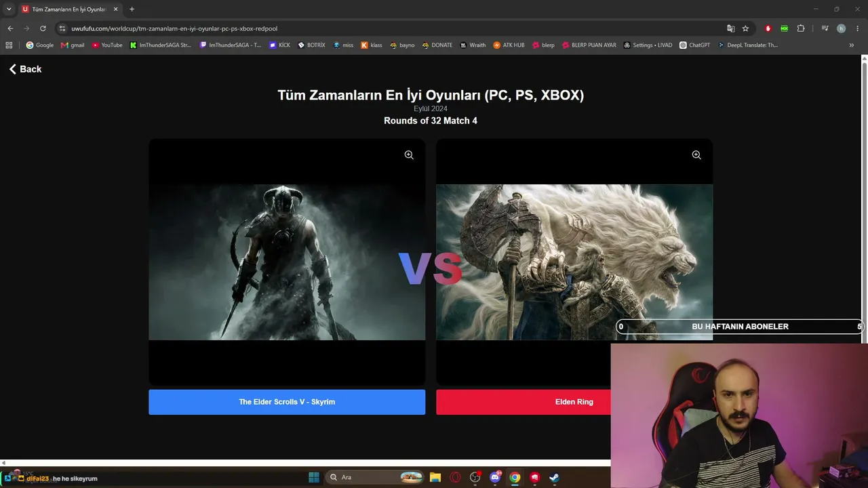Open a new browser tab
The height and width of the screenshot is (488, 868).
(132, 9)
